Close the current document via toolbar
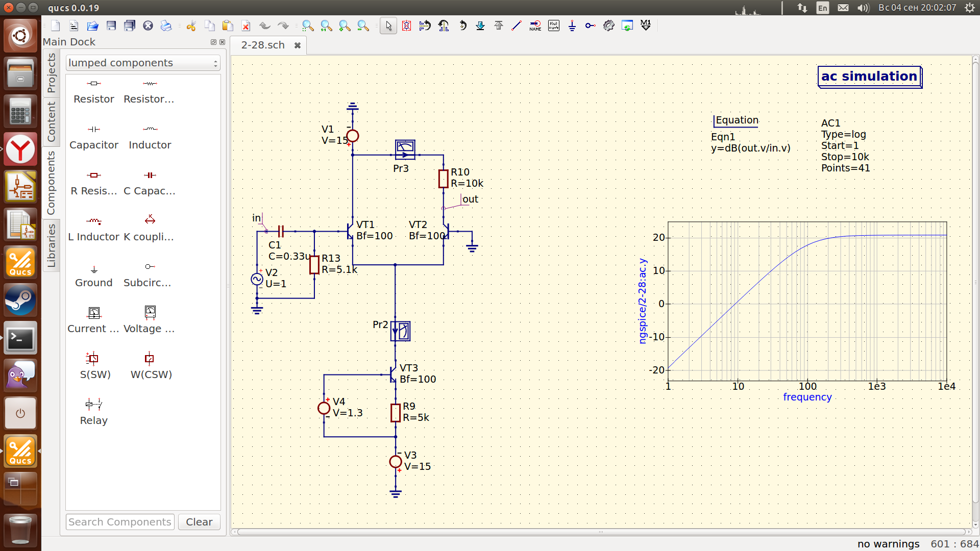The height and width of the screenshot is (551, 980). [x=148, y=26]
